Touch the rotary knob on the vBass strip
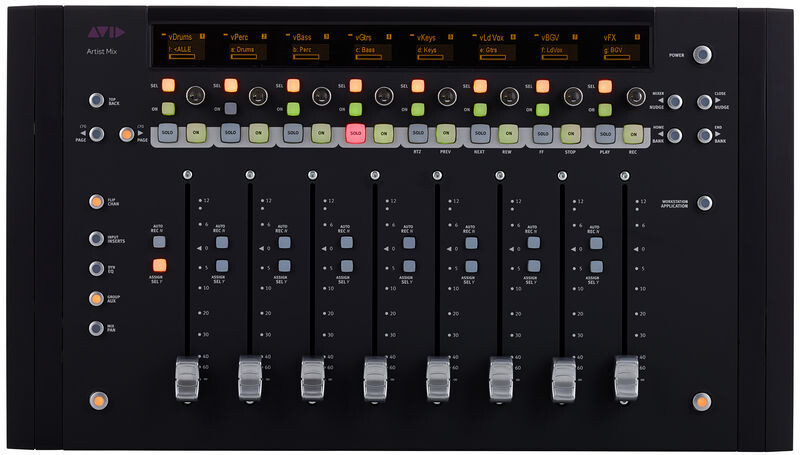Image resolution: width=800 pixels, height=455 pixels. click(x=321, y=96)
